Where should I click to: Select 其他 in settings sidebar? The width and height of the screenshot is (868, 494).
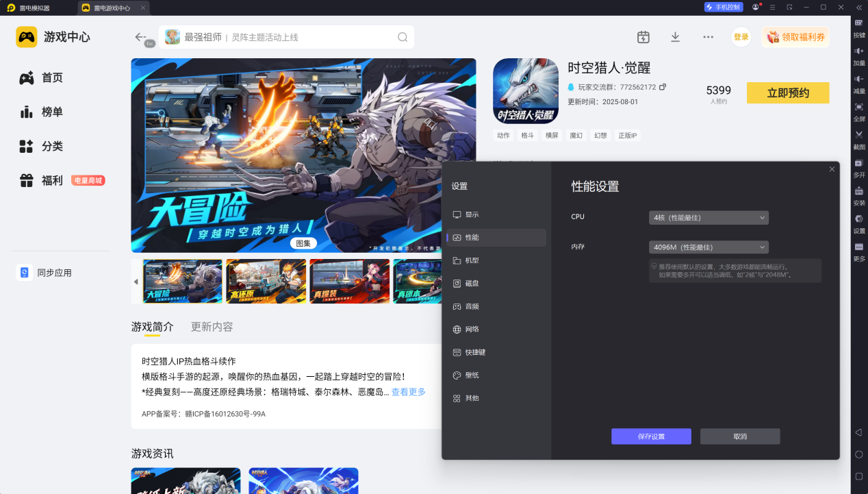(x=496, y=398)
